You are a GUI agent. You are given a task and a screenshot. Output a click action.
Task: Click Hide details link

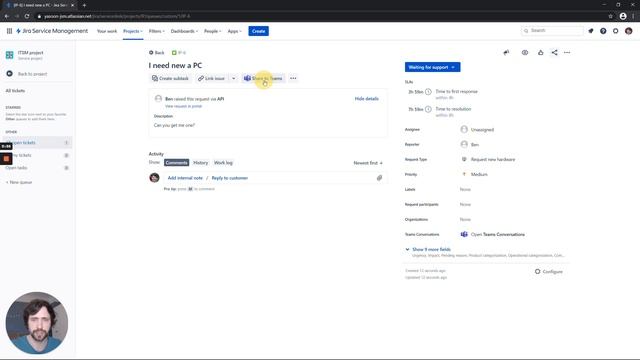coord(367,99)
